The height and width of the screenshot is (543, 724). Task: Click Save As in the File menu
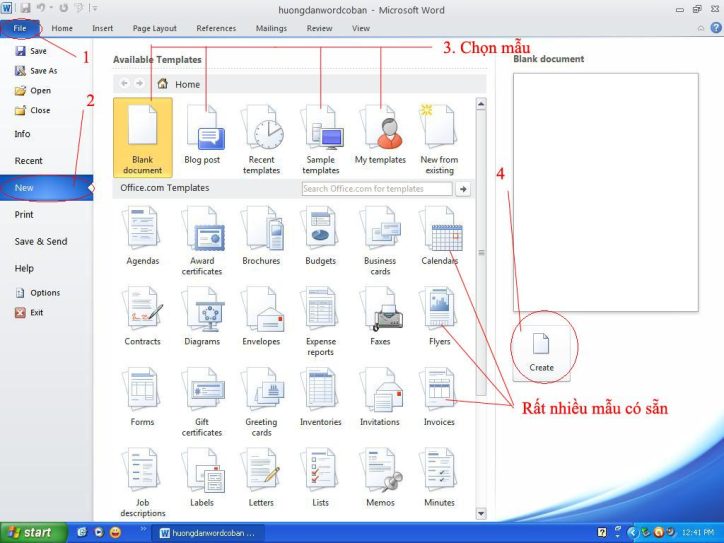tap(36, 71)
